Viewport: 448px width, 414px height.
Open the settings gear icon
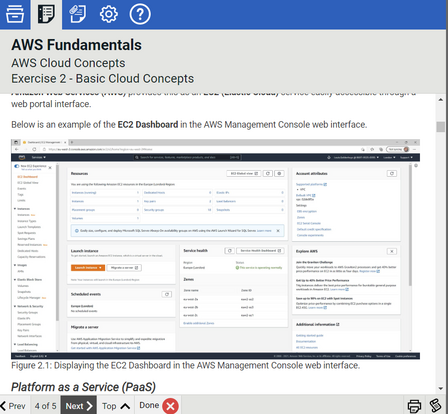click(109, 14)
